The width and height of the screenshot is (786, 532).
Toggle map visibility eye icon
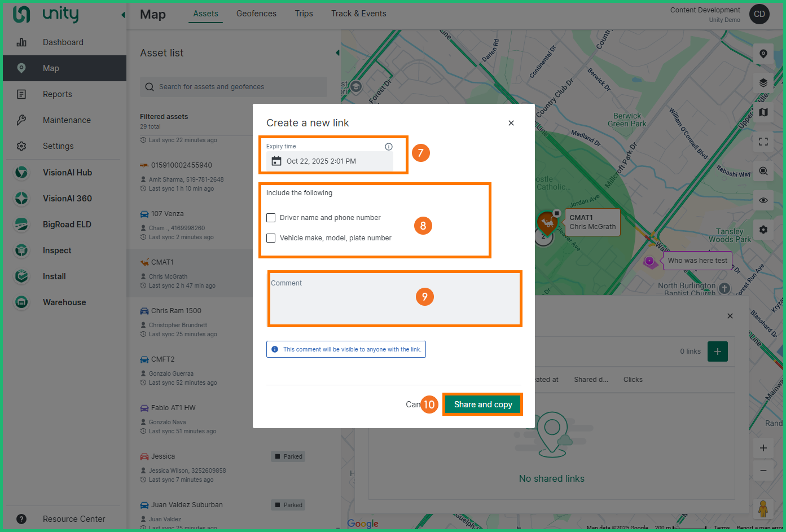click(x=763, y=200)
